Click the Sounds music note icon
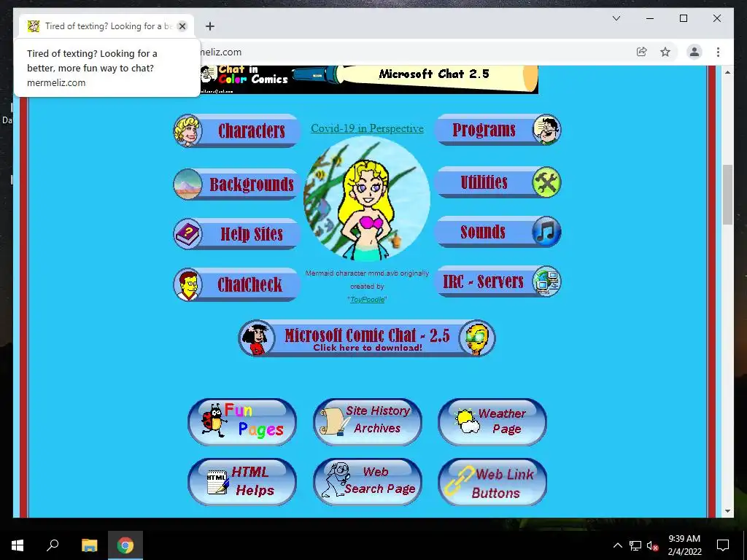This screenshot has height=560, width=747. coord(546,232)
